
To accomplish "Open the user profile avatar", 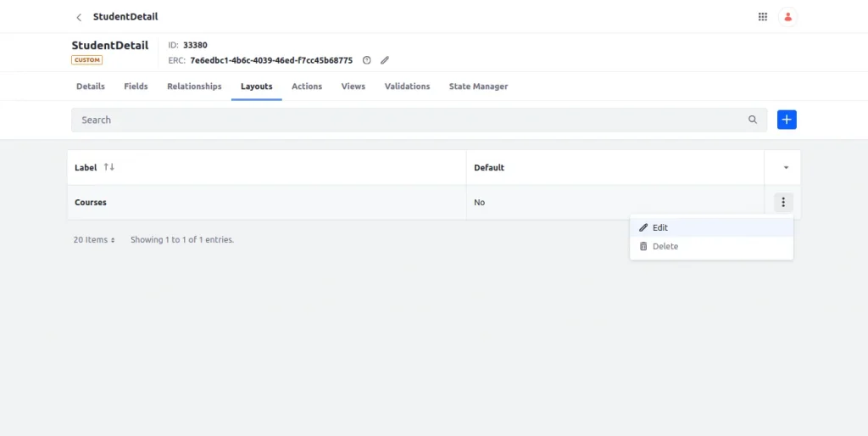I will 788,17.
